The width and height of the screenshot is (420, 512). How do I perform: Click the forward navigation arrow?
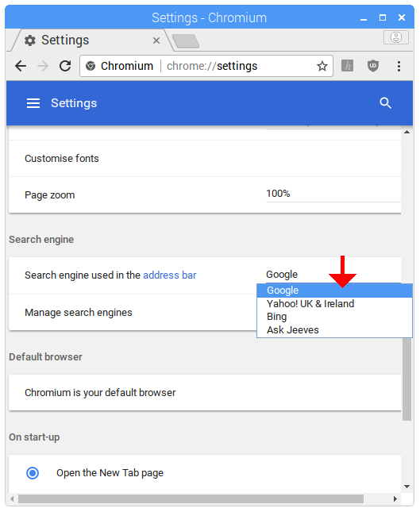pos(43,67)
